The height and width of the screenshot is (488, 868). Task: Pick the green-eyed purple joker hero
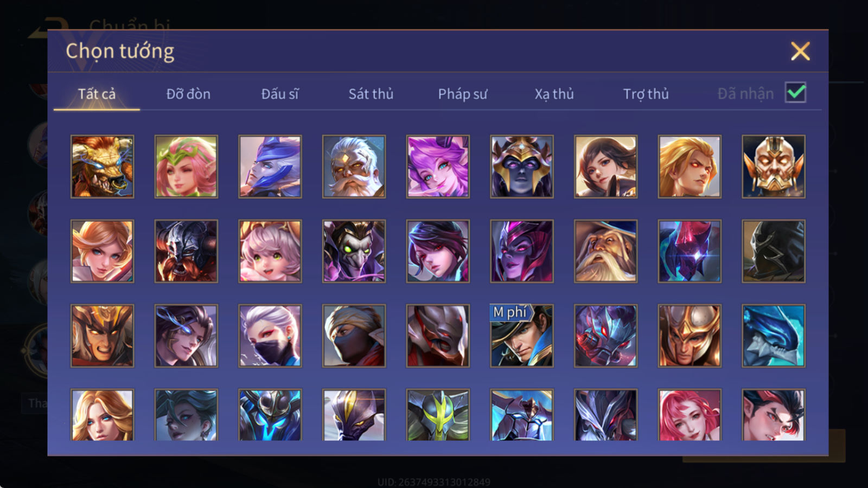(354, 251)
